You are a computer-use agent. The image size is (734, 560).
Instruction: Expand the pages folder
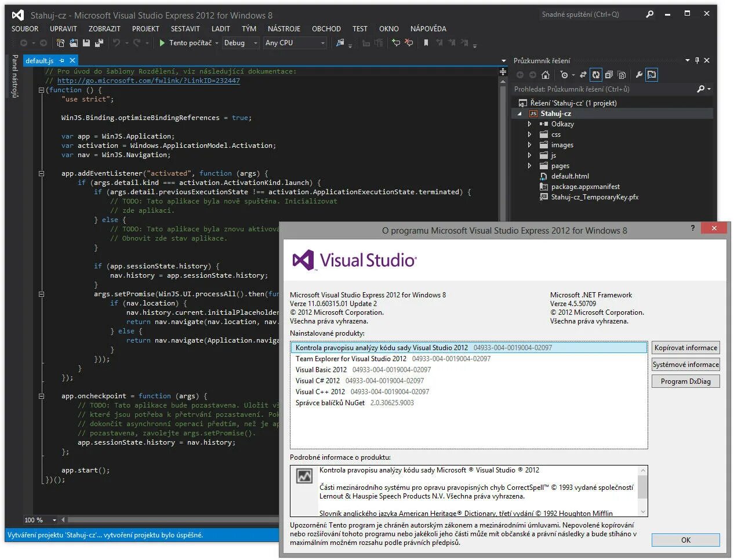(529, 166)
